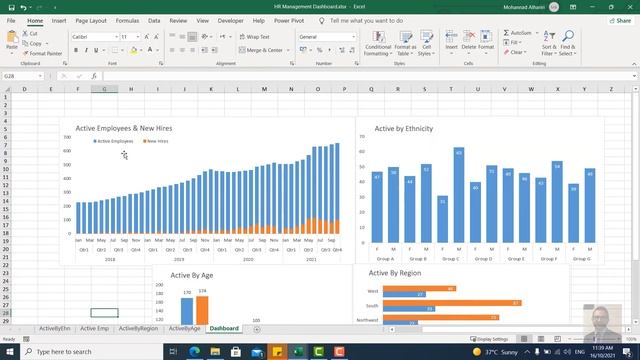Open Conditional Formatting
640x360 pixels.
pos(378,43)
